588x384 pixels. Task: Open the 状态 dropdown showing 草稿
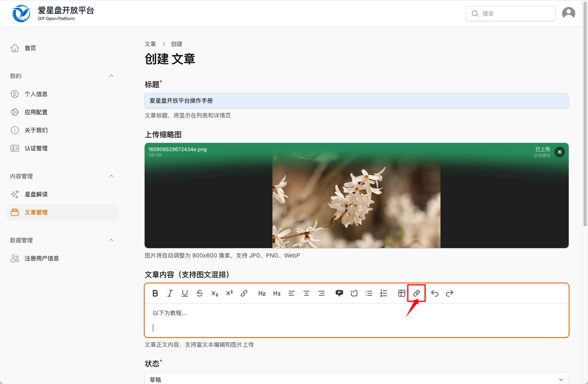point(356,379)
